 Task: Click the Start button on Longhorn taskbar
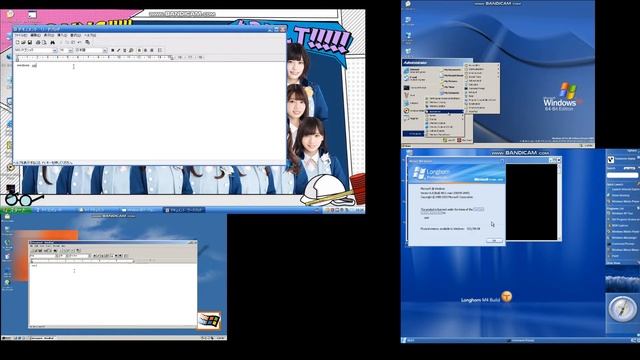407,340
